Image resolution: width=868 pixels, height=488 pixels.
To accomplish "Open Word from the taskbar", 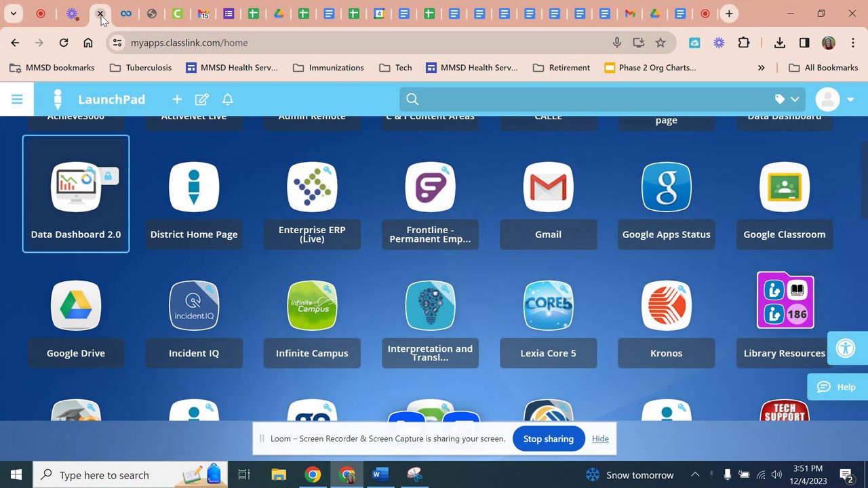I will tap(380, 474).
